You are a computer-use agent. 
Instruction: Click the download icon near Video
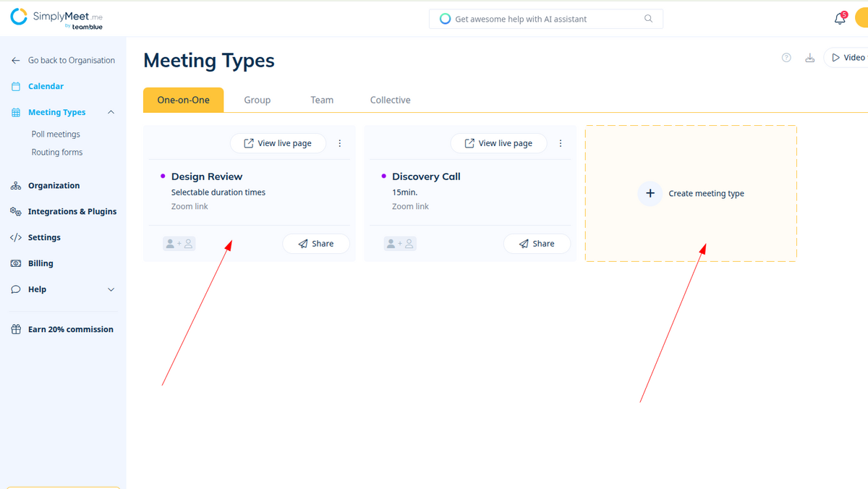pos(810,58)
